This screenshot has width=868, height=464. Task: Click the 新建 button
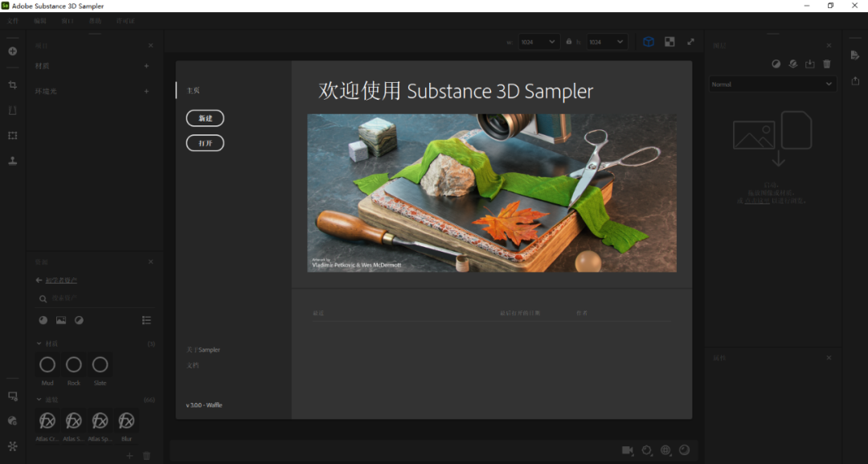click(x=205, y=118)
